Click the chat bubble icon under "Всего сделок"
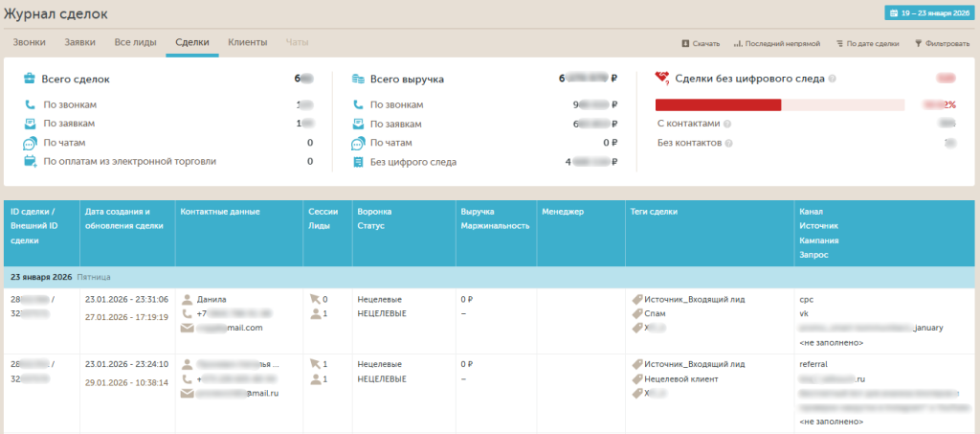Viewport: 980px width, 434px height. click(x=30, y=143)
